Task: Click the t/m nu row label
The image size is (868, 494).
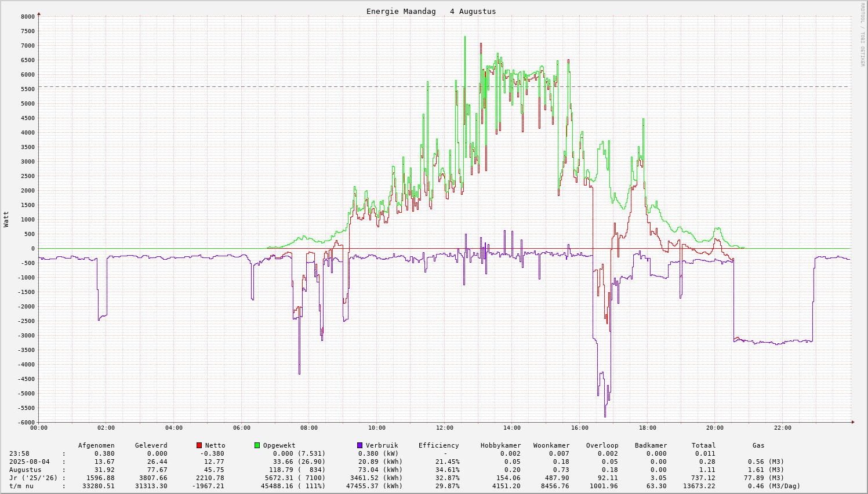Action: [21, 486]
